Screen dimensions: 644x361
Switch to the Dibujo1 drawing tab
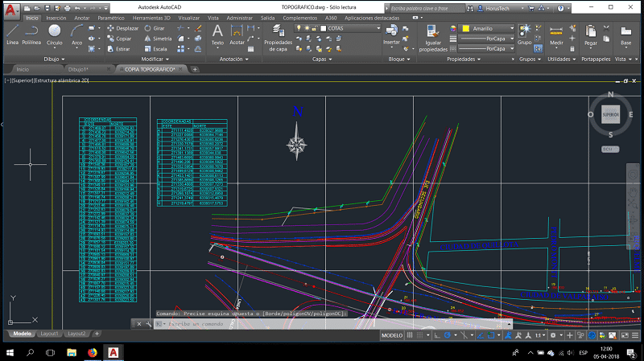point(78,69)
